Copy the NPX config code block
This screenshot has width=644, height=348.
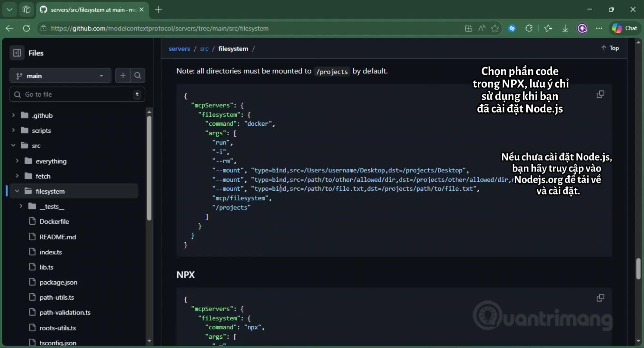(600, 298)
